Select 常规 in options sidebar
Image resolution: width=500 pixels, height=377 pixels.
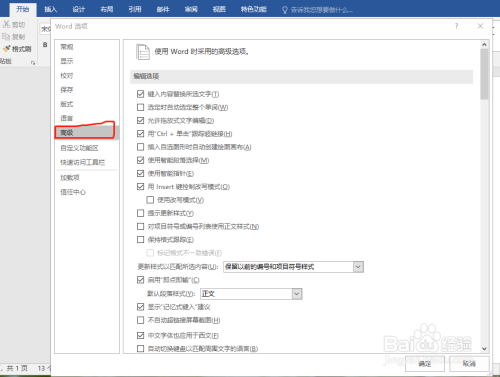pyautogui.click(x=87, y=47)
